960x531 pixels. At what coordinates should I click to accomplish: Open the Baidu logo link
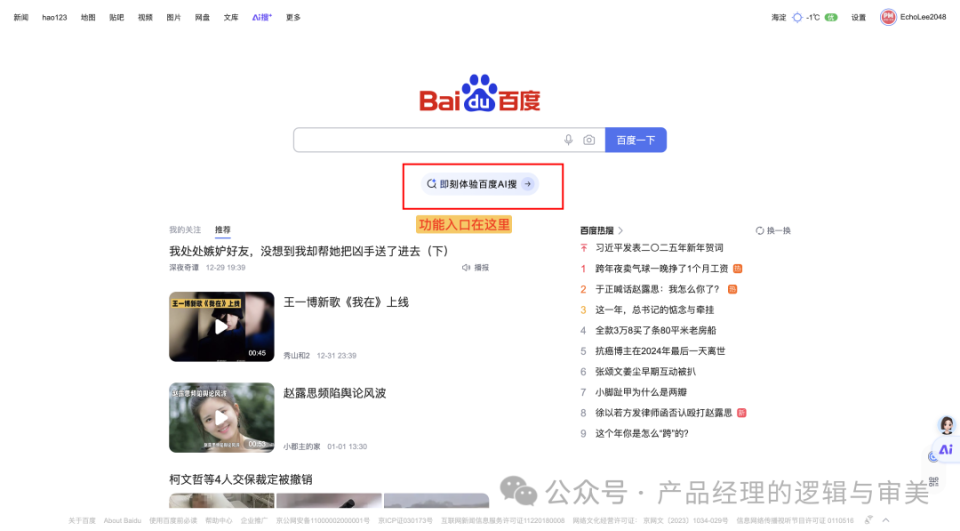tap(479, 94)
